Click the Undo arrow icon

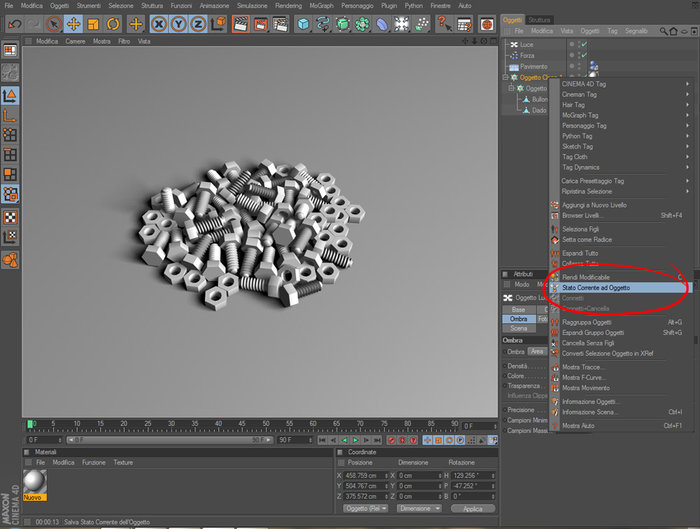pos(14,24)
